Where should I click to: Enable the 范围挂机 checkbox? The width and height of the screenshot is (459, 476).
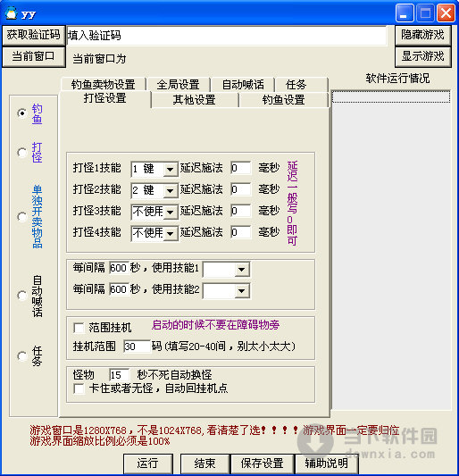pyautogui.click(x=79, y=328)
